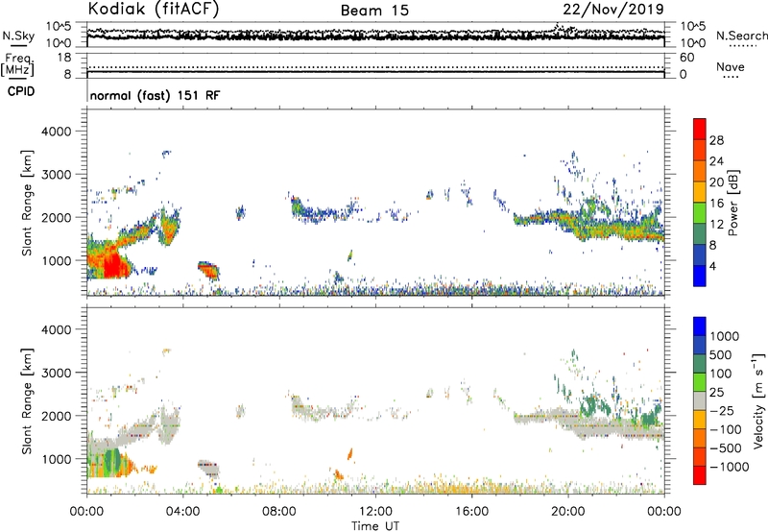Screen dimensions: 768x532
Task: Click the noise trace in N.Sky panel
Action: [375, 36]
